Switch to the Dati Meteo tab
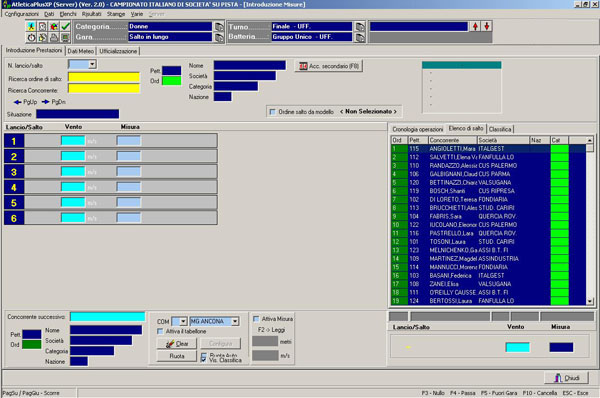The height and width of the screenshot is (398, 600). point(80,51)
